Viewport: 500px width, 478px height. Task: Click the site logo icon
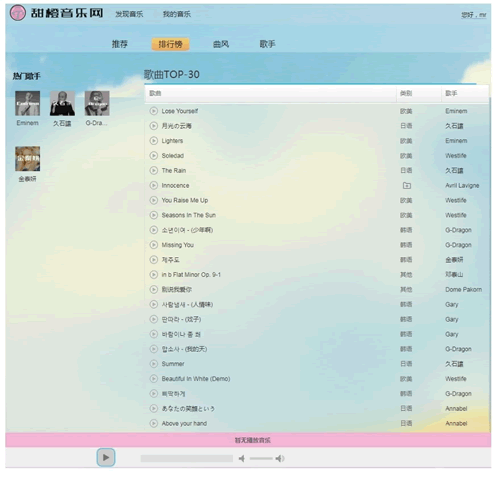pyautogui.click(x=18, y=13)
